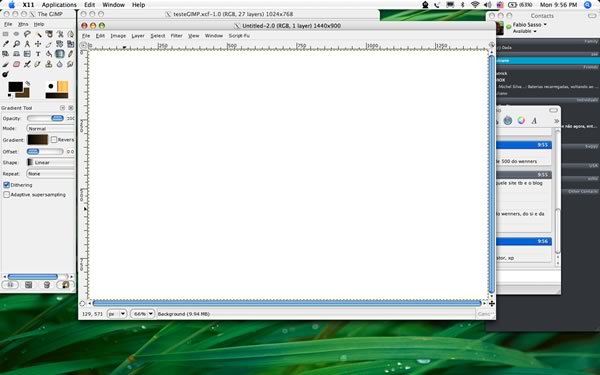Screen dimensions: 600x375
Task: Open the Repeat dropdown set to None
Action: [51, 174]
